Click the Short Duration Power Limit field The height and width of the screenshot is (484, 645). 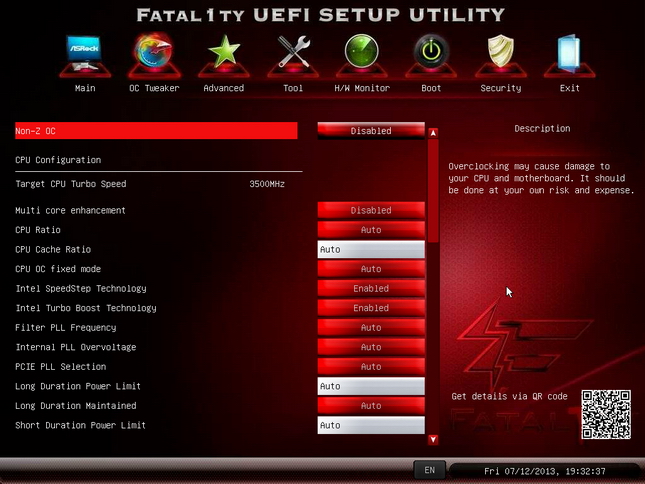[371, 425]
